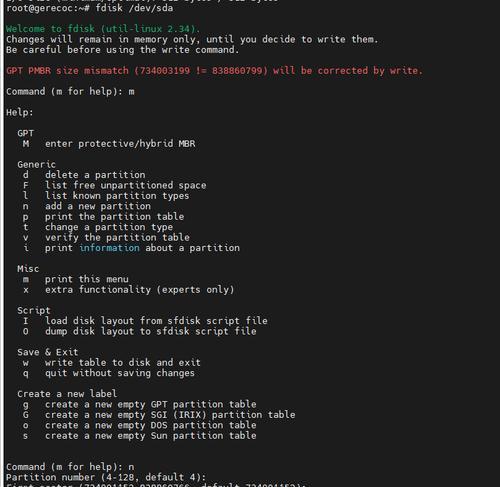Click the 'delete a partition' help entry

click(x=95, y=175)
